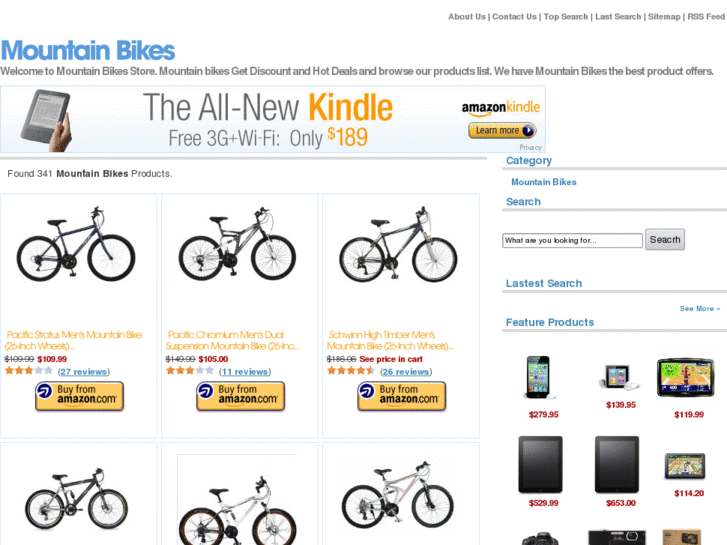Viewport: 727px width, 545px height.
Task: Open the 27 reviews link
Action: click(84, 372)
